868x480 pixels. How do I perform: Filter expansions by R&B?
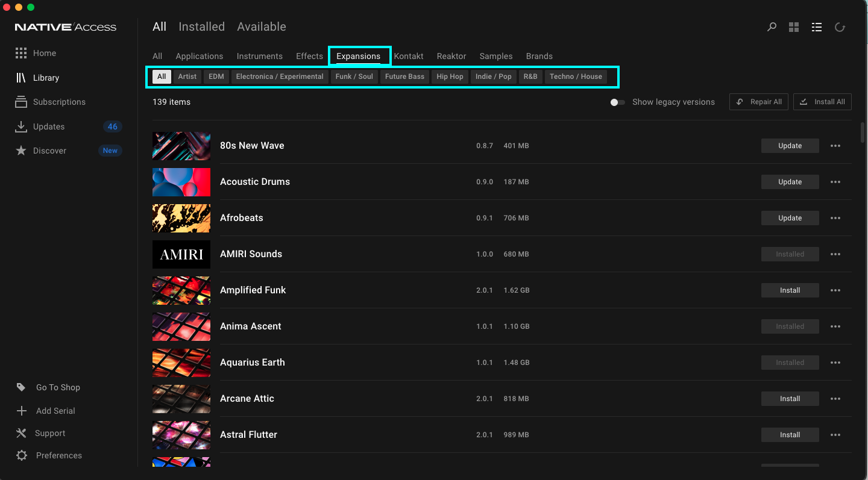pos(530,76)
